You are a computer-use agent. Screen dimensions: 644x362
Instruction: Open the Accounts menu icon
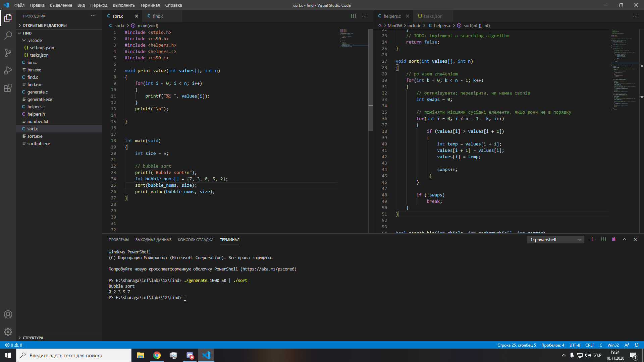8,314
